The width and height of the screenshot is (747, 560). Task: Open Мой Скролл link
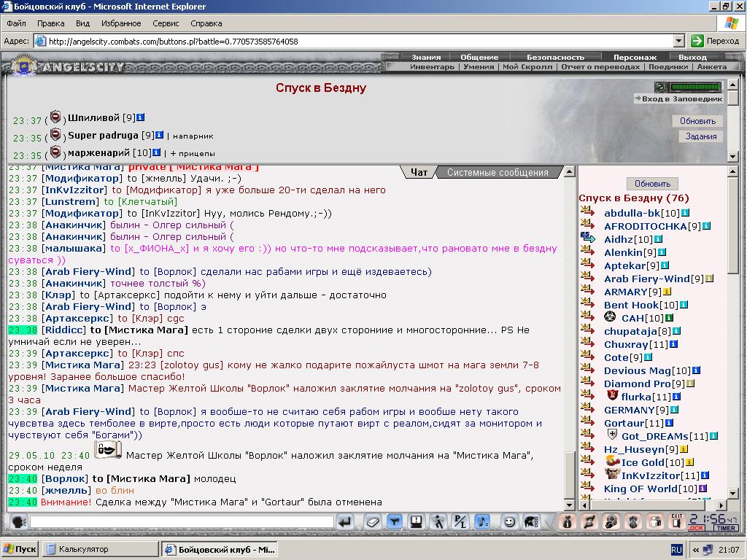click(527, 66)
